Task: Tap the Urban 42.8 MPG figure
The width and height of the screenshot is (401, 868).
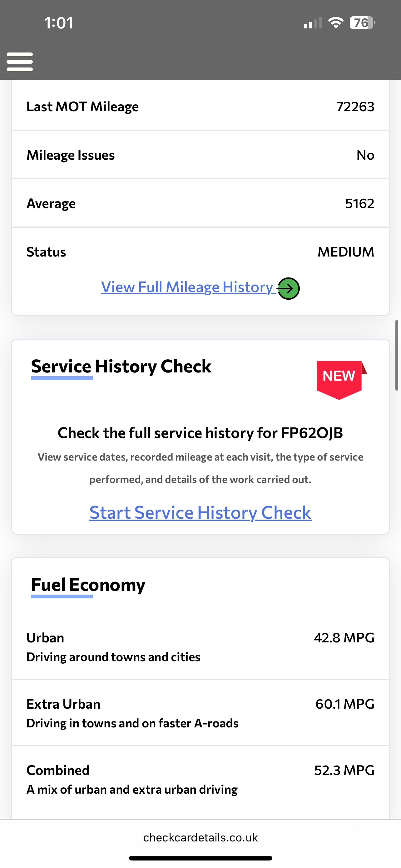Action: [x=344, y=638]
